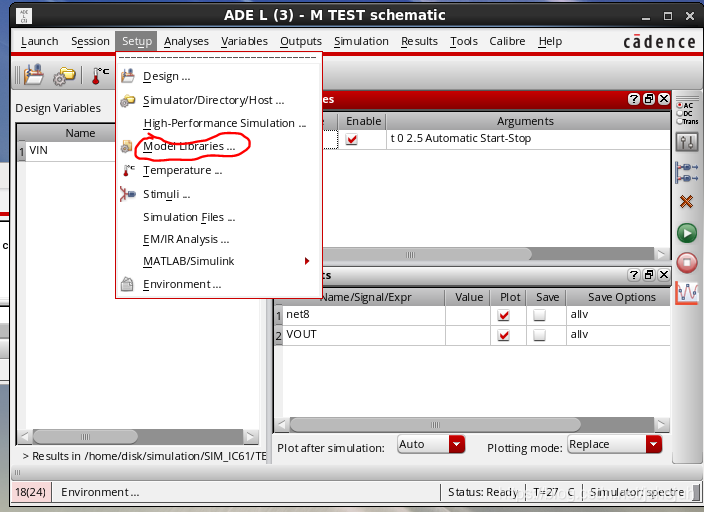Toggle Plot checkbox for VOUT
The height and width of the screenshot is (512, 704).
(504, 335)
